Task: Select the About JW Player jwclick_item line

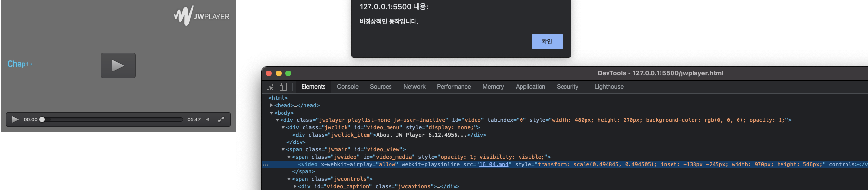Action: click(x=389, y=135)
